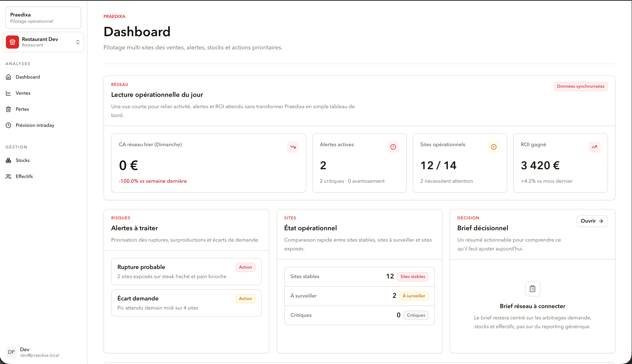Viewport: 632px width, 364px height.
Task: Expand the Restaurant Dev site selector chevron
Action: (78, 42)
